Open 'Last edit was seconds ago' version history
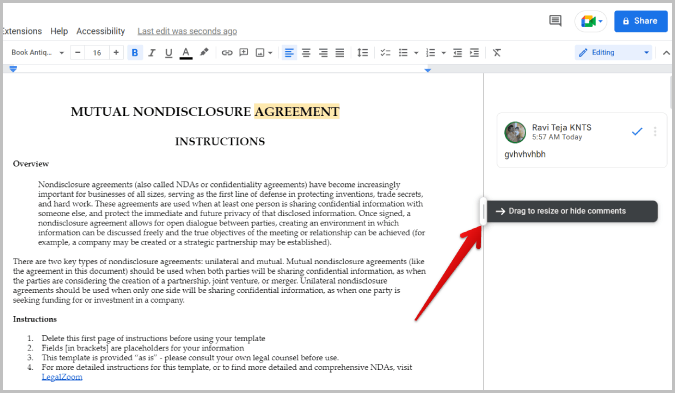Image resolution: width=675 pixels, height=393 pixels. (187, 31)
